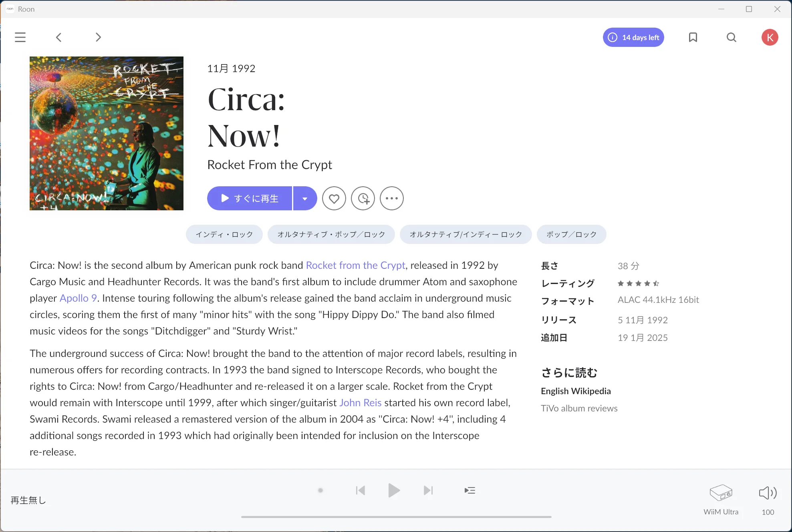The width and height of the screenshot is (792, 532).
Task: Open English Wikedia link under さらに読む
Action: [x=575, y=391]
